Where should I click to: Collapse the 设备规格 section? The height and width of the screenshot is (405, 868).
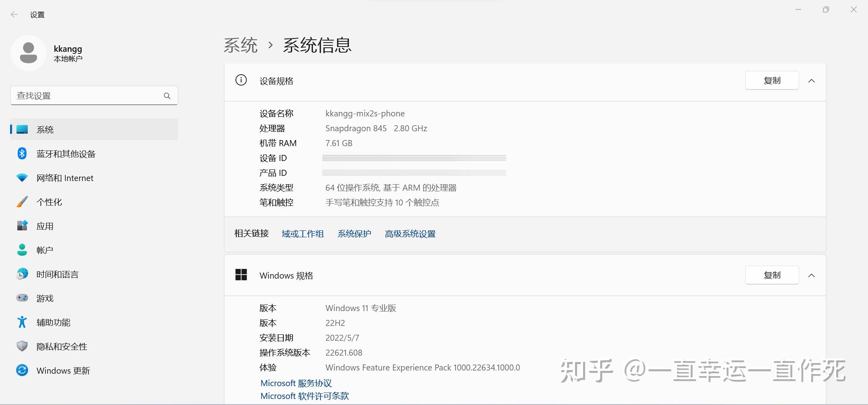tap(812, 80)
